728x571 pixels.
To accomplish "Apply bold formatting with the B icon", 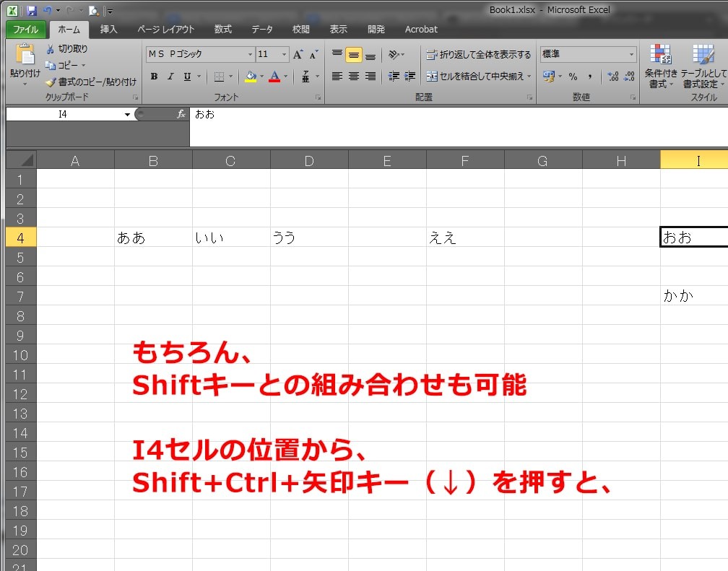I will [x=154, y=76].
